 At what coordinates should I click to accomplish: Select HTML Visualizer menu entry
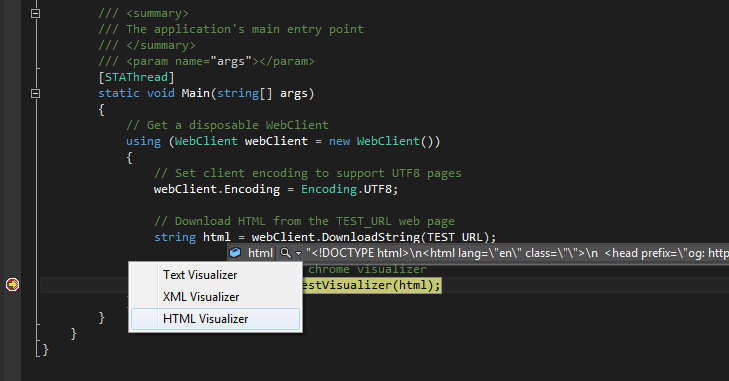[x=215, y=319]
